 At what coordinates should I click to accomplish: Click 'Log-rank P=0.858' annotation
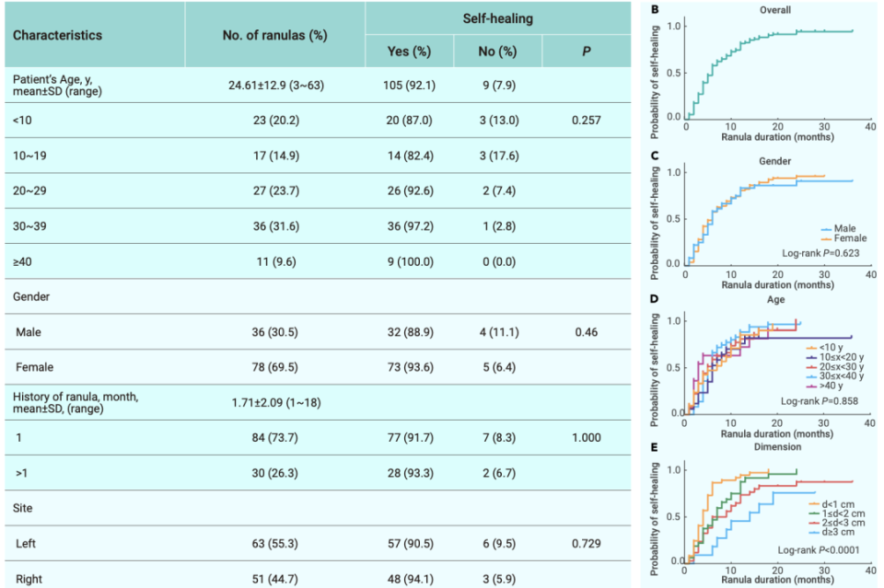[x=820, y=401]
